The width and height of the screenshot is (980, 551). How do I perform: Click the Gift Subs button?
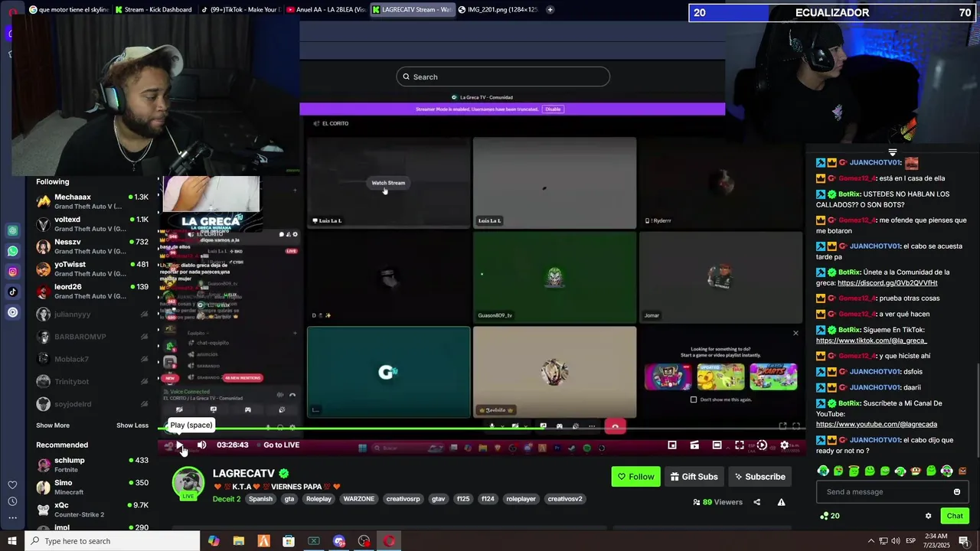click(x=694, y=477)
